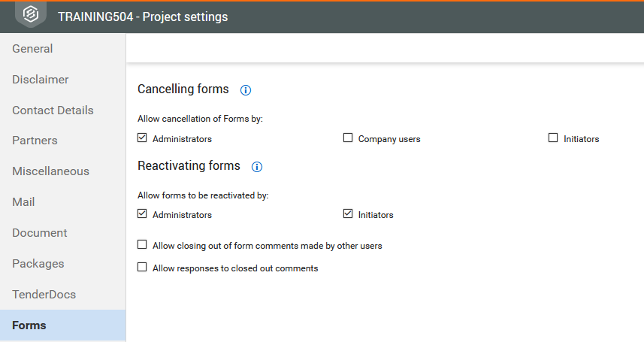Select the Forms sidebar item
This screenshot has height=342, width=644.
click(x=63, y=325)
